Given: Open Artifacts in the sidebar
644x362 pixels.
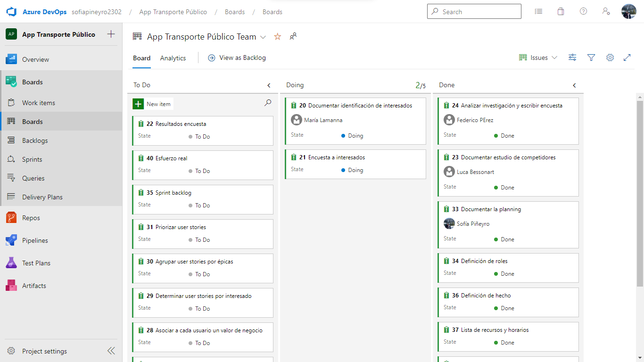Looking at the screenshot, I should tap(34, 285).
